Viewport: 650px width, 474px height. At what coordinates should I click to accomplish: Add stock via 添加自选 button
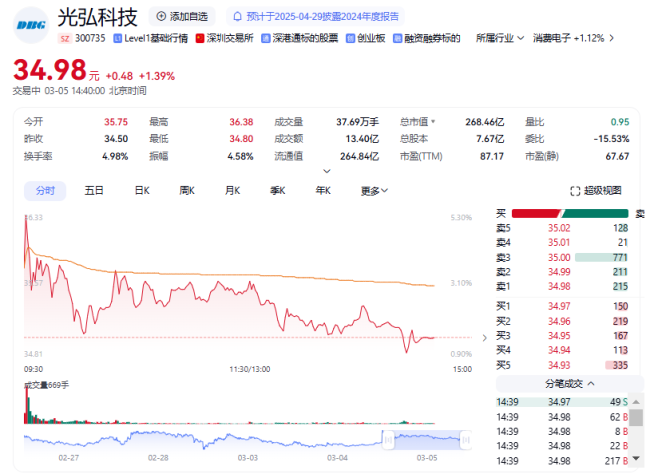(182, 17)
